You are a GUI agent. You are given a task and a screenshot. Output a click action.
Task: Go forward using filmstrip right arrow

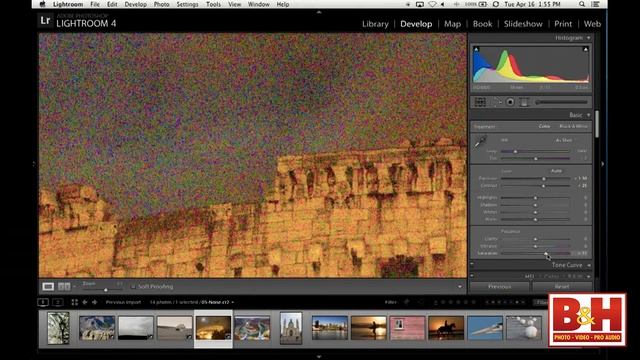[x=95, y=302]
